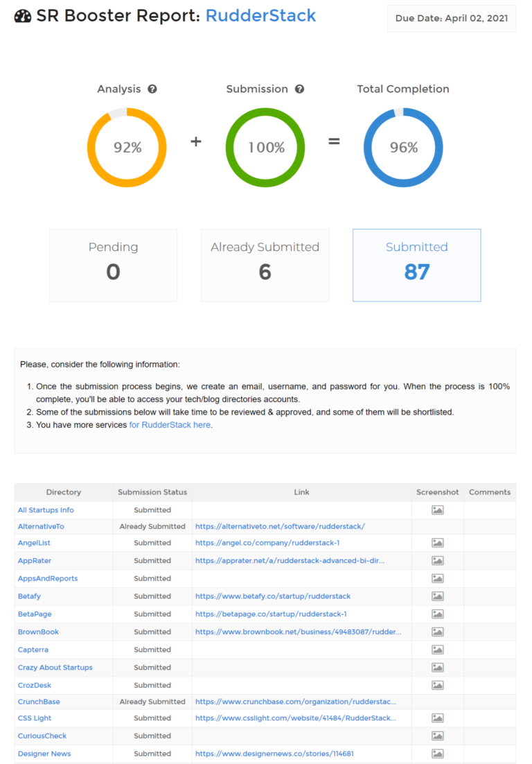This screenshot has width=532, height=764.
Task: View the Capterra screenshot icon
Action: click(x=438, y=650)
